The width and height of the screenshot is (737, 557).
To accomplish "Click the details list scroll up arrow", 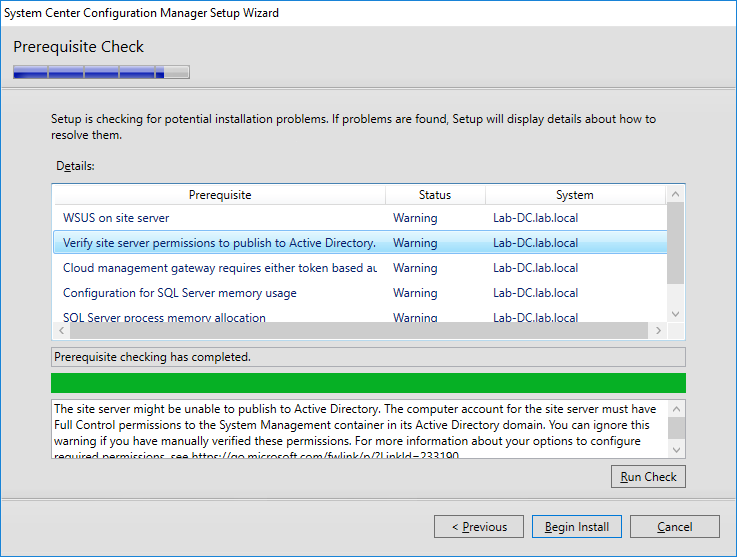I will coord(675,194).
